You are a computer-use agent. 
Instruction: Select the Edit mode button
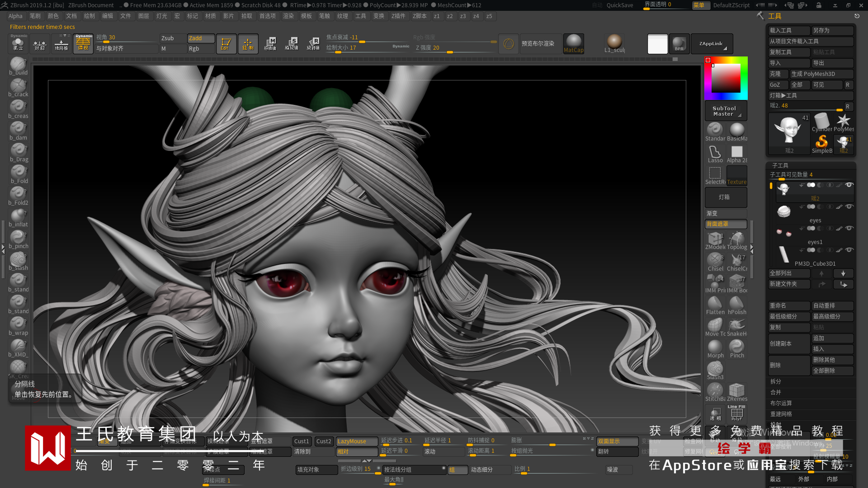(x=226, y=43)
